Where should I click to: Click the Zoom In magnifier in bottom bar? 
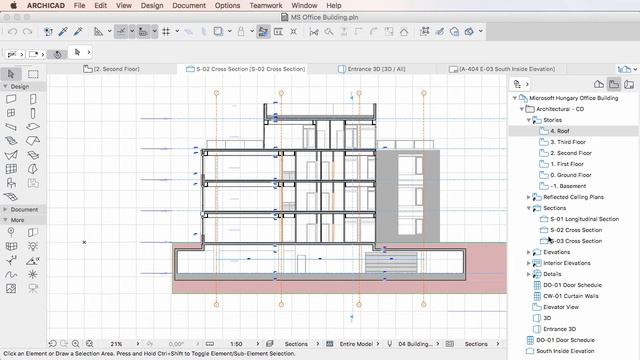point(76,344)
